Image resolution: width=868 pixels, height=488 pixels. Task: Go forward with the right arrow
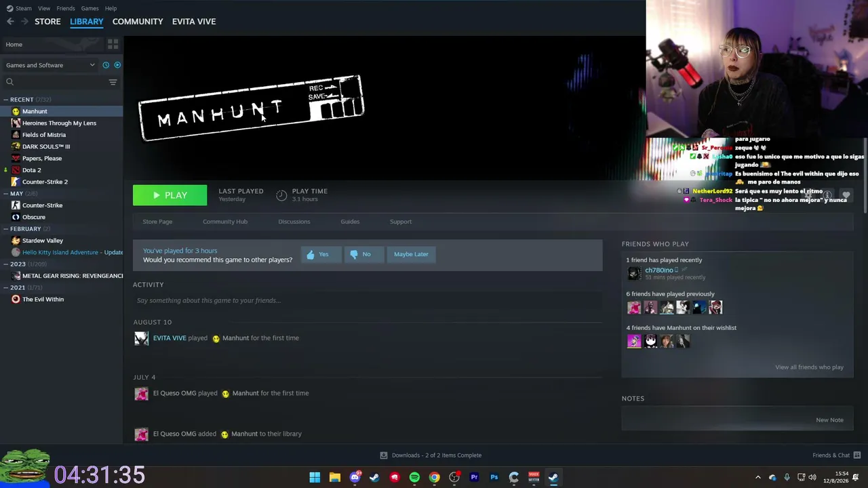[24, 22]
